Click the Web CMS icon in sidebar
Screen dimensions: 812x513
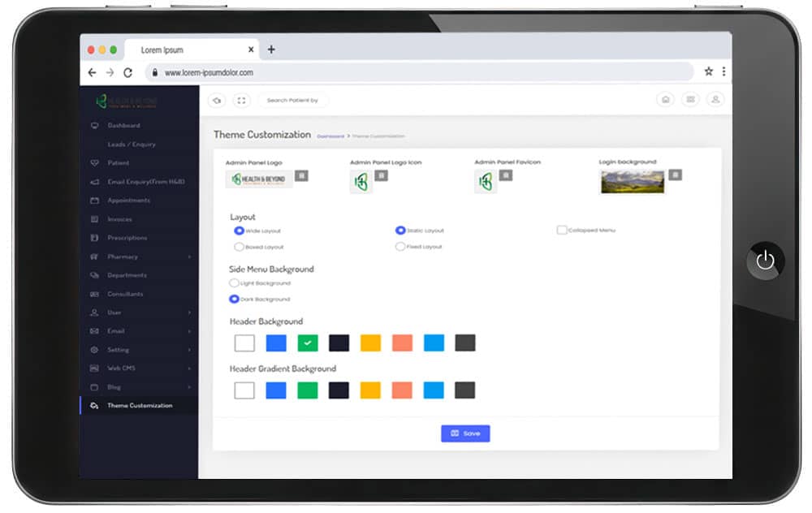point(94,368)
